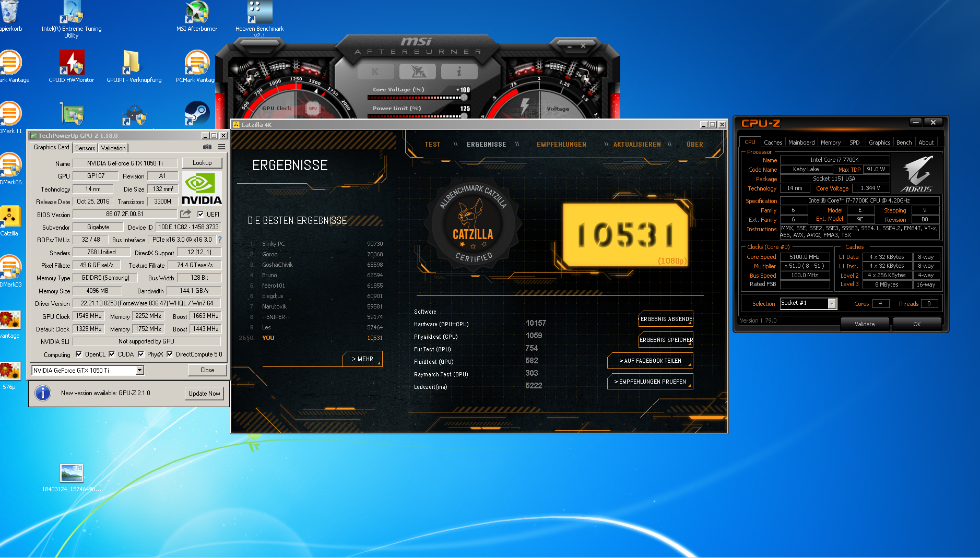980x558 pixels.
Task: Click Lookup button in GPU-Z
Action: pyautogui.click(x=202, y=163)
